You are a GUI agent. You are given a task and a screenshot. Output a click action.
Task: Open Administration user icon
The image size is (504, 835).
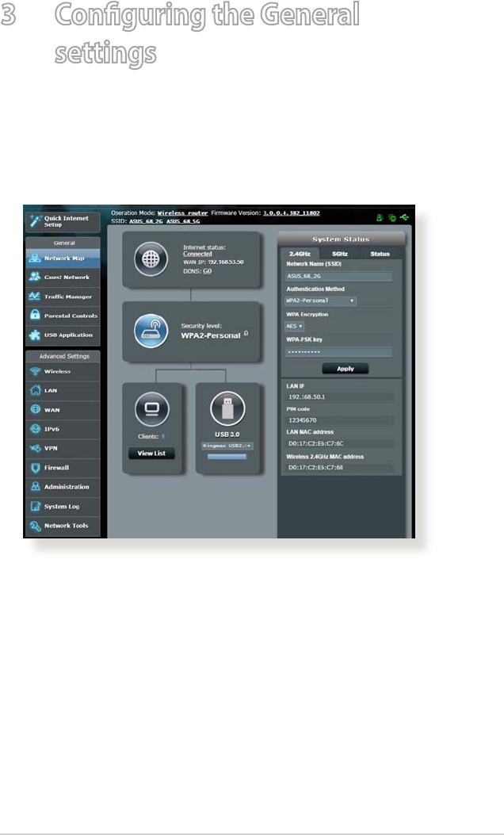[x=35, y=487]
